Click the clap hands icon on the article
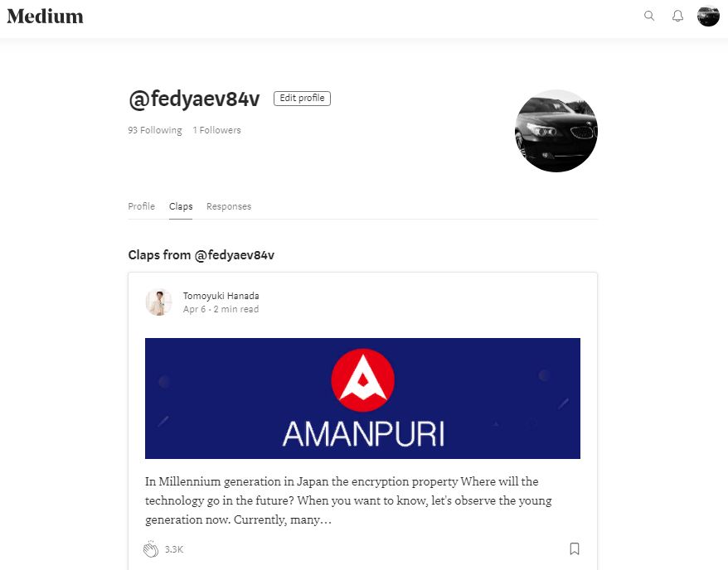 (x=150, y=548)
